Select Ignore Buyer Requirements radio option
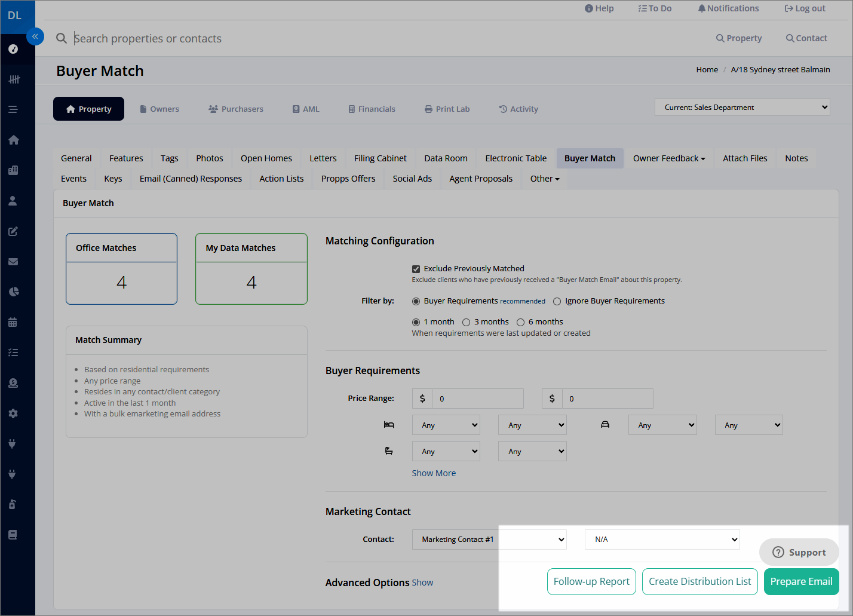This screenshot has height=616, width=853. [x=557, y=301]
